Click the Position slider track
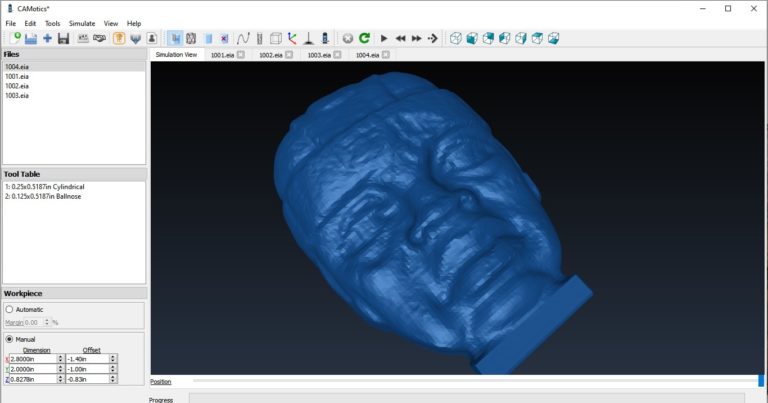 (x=470, y=381)
